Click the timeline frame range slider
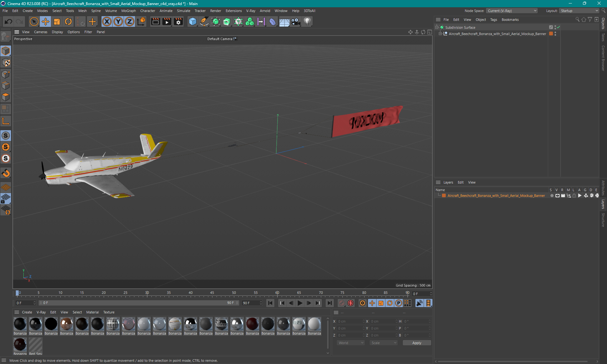The image size is (607, 364). 138,303
